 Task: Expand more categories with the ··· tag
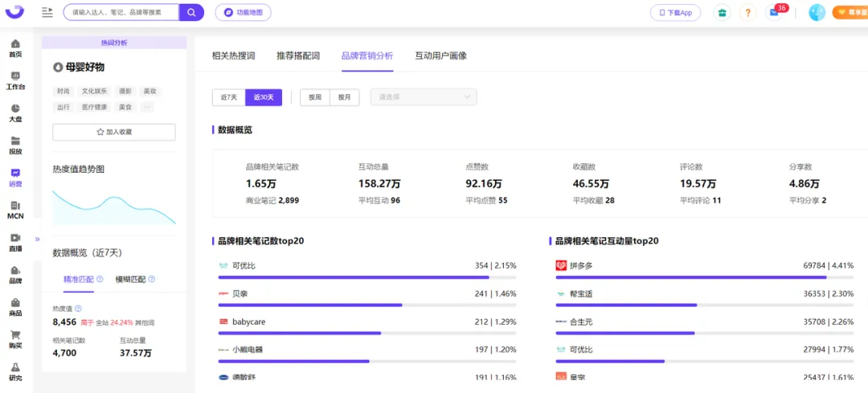[x=146, y=108]
